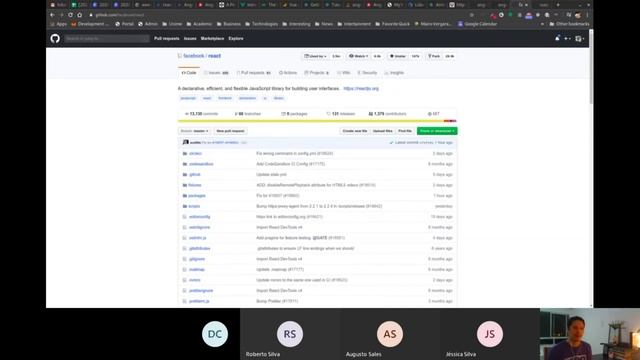View the 131 releases list
This screenshot has width=640, height=360.
coord(340,114)
